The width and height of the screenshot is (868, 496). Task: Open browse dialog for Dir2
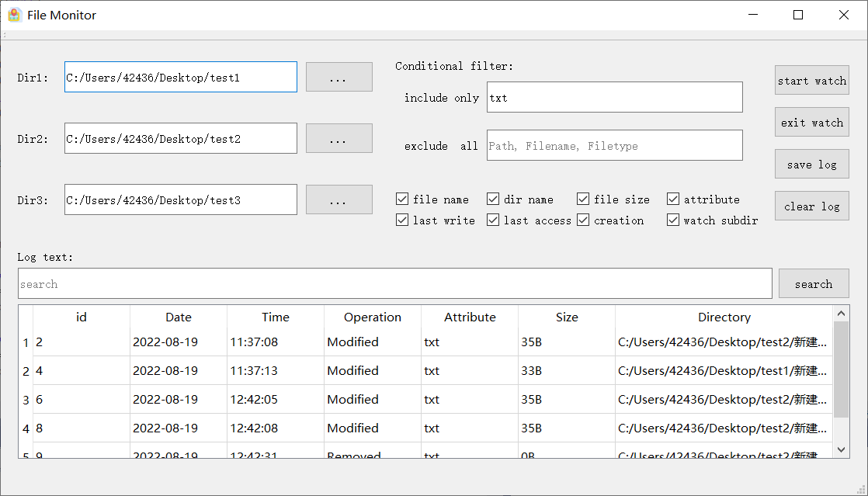pyautogui.click(x=339, y=138)
